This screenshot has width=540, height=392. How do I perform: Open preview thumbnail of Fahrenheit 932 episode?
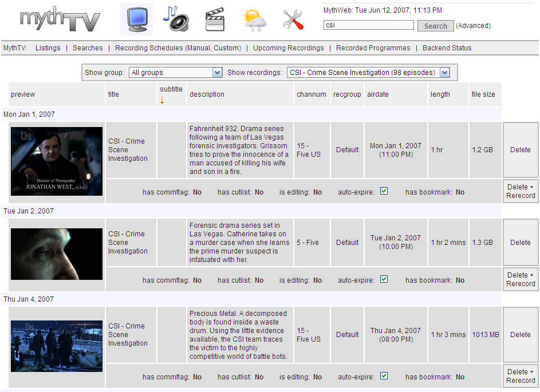(x=57, y=161)
